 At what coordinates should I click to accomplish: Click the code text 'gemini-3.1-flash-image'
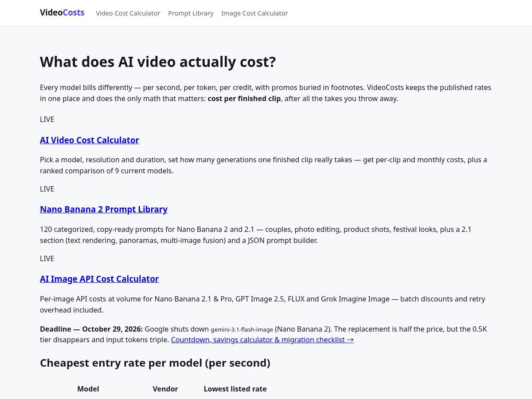[x=242, y=329]
